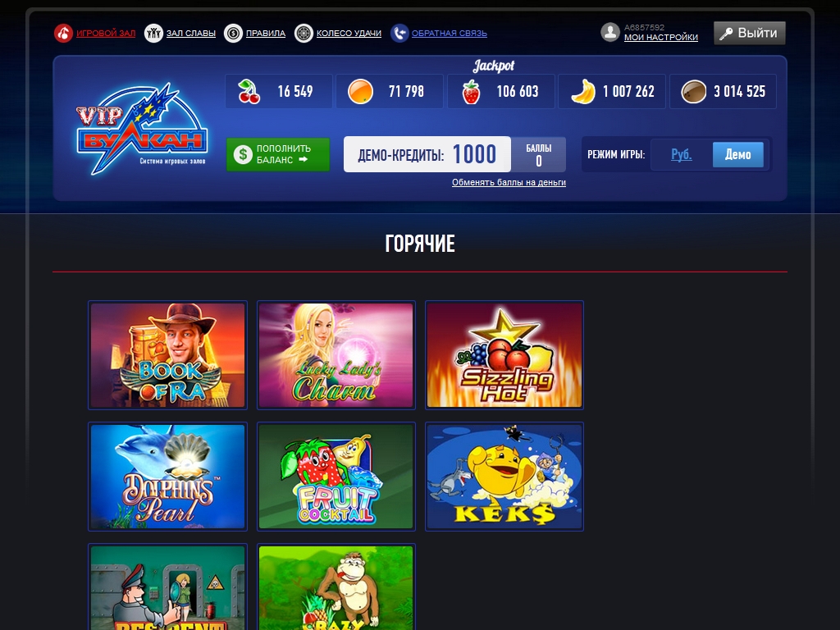The width and height of the screenshot is (840, 630).
Task: Open the Зал славы menu link
Action: pos(190,33)
